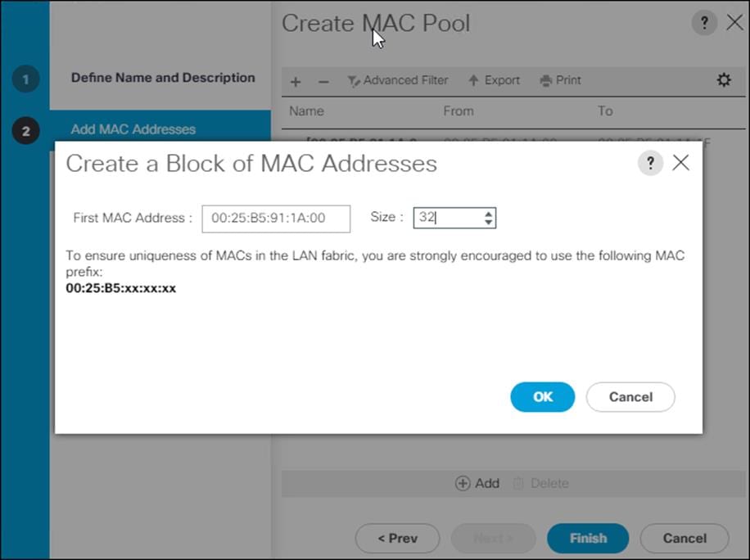The height and width of the screenshot is (560, 750).
Task: Decrement the Size value with the down arrow
Action: click(487, 222)
